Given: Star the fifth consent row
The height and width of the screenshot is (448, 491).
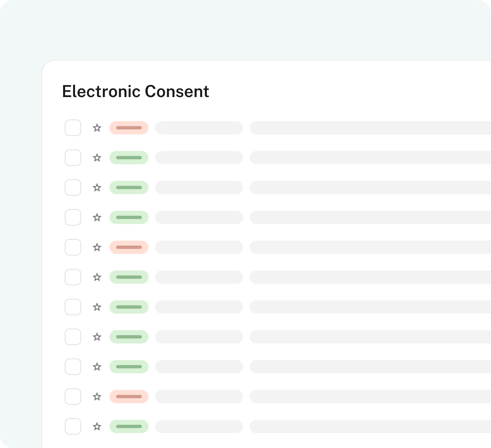Looking at the screenshot, I should 97,247.
